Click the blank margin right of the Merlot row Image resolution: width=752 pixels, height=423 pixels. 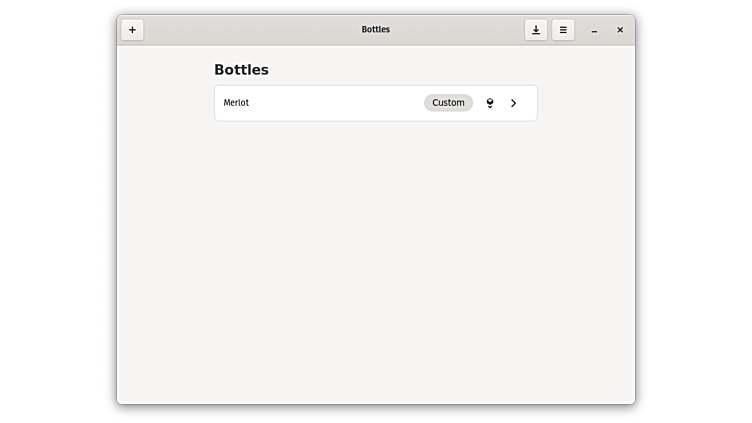pos(585,103)
